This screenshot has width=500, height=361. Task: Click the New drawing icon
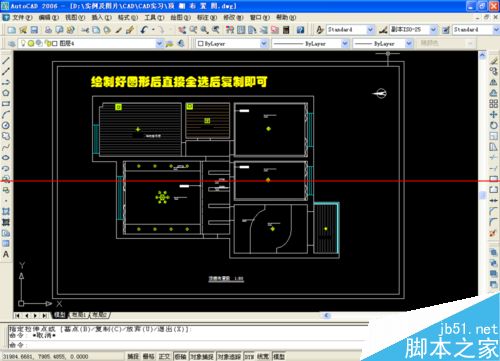click(12, 30)
